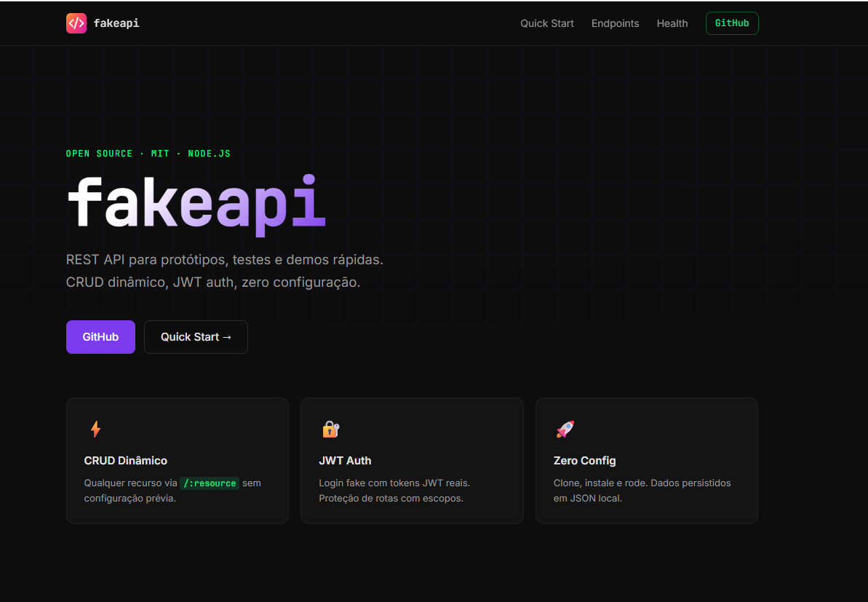Click the CRUD Dinâmico card title
This screenshot has width=868, height=602.
pos(126,460)
